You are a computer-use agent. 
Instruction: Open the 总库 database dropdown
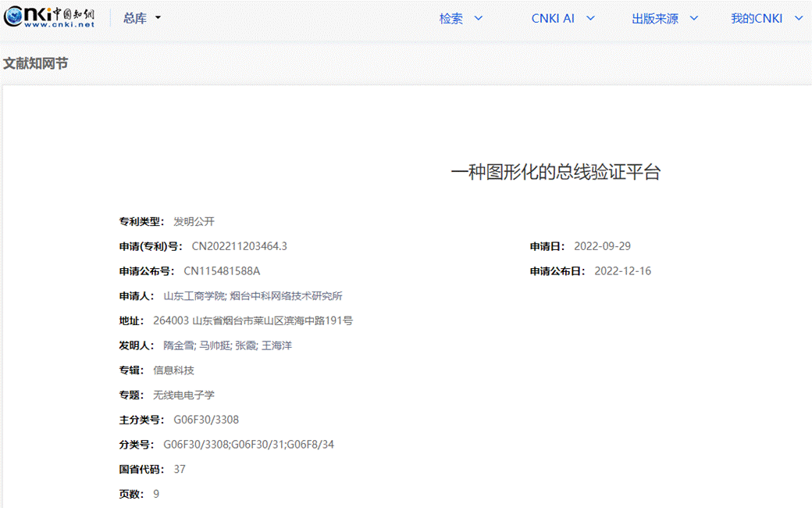pos(141,18)
